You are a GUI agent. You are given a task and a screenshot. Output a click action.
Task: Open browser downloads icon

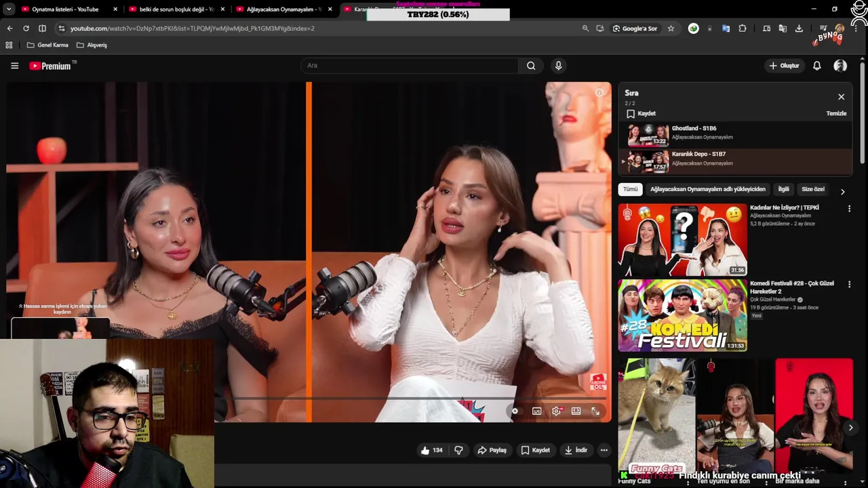pyautogui.click(x=799, y=28)
